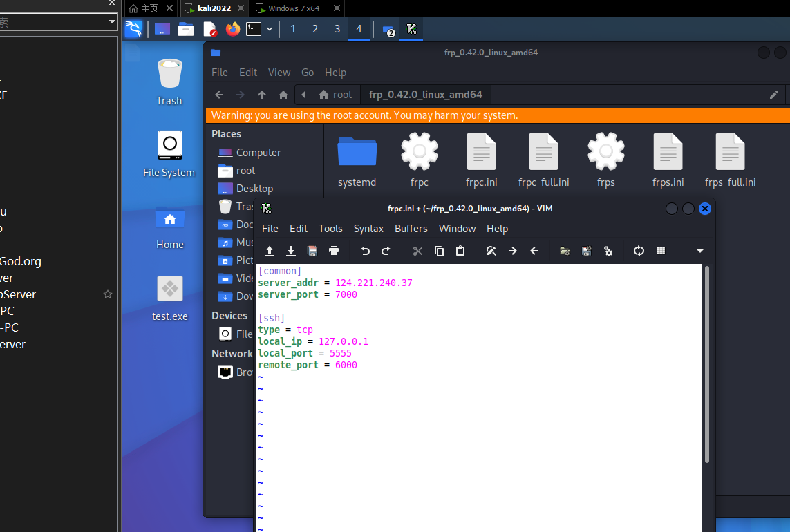Click the frp_0.42.0_linux_amd64 path button

(426, 95)
